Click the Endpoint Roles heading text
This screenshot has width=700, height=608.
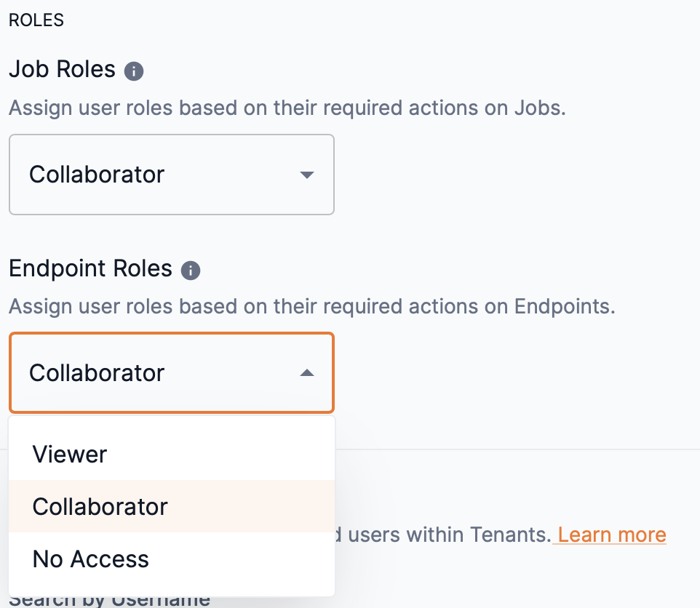(90, 268)
